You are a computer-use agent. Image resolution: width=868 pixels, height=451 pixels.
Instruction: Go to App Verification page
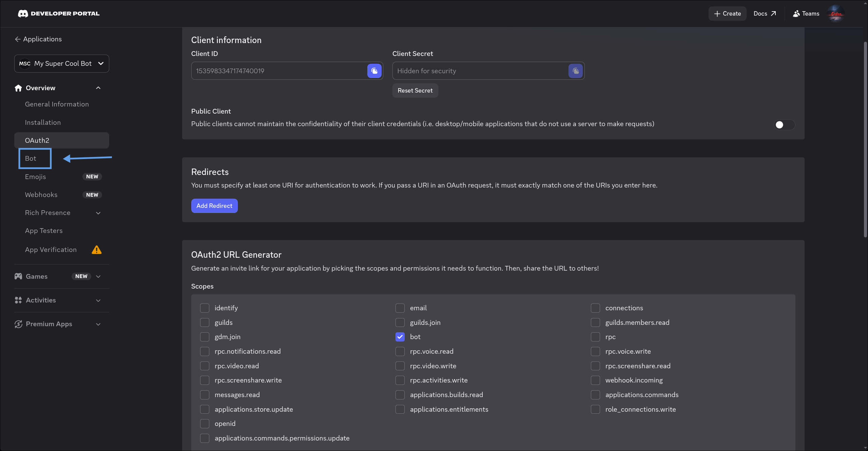pyautogui.click(x=51, y=250)
